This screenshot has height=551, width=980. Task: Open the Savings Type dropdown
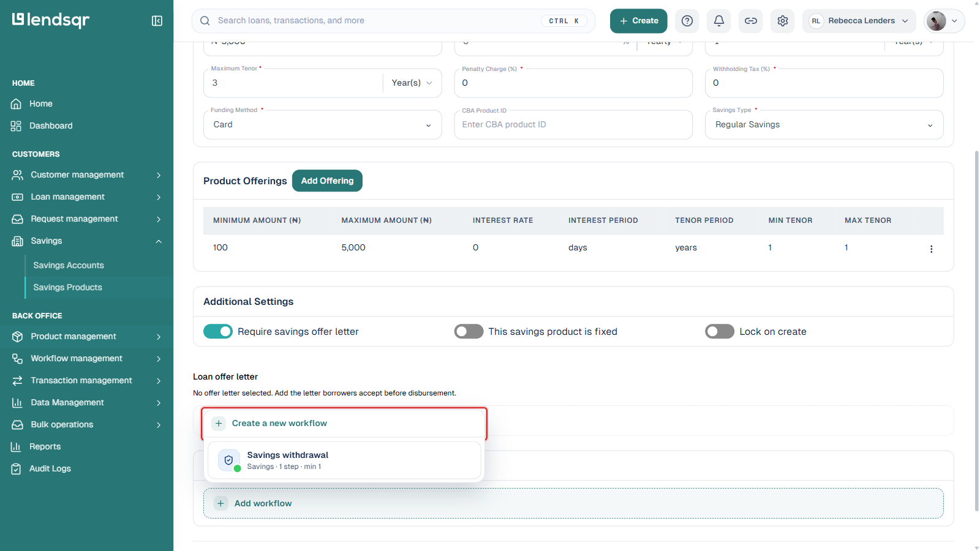(824, 124)
